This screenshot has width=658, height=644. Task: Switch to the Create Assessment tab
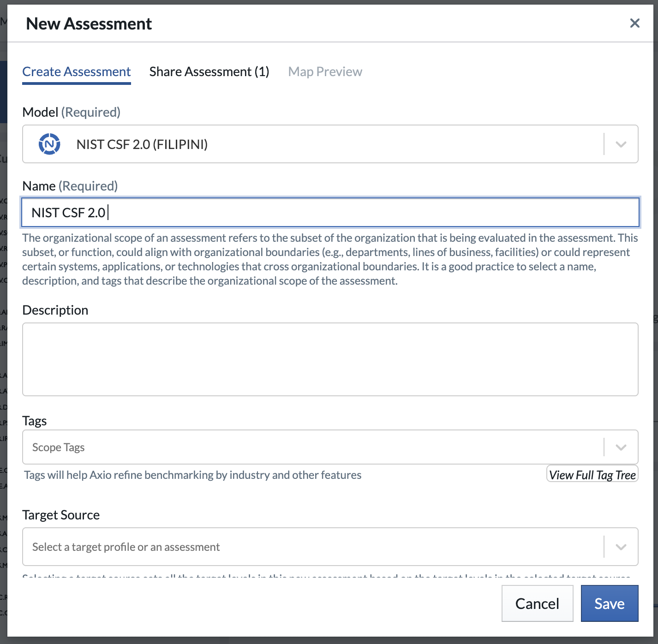tap(77, 72)
